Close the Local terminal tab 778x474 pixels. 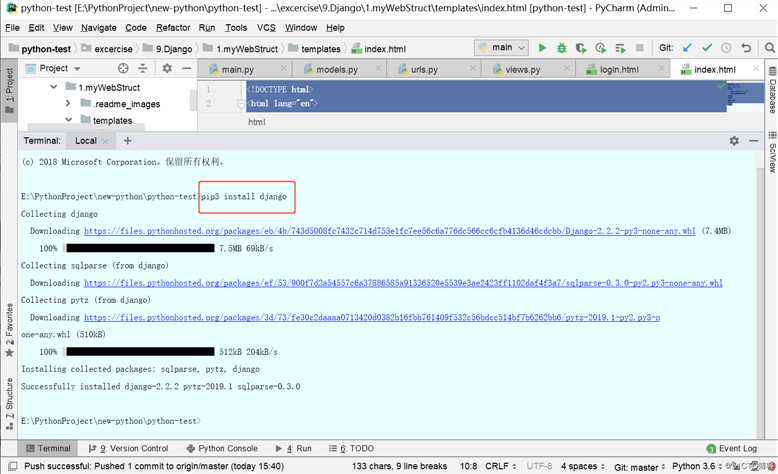coord(105,141)
